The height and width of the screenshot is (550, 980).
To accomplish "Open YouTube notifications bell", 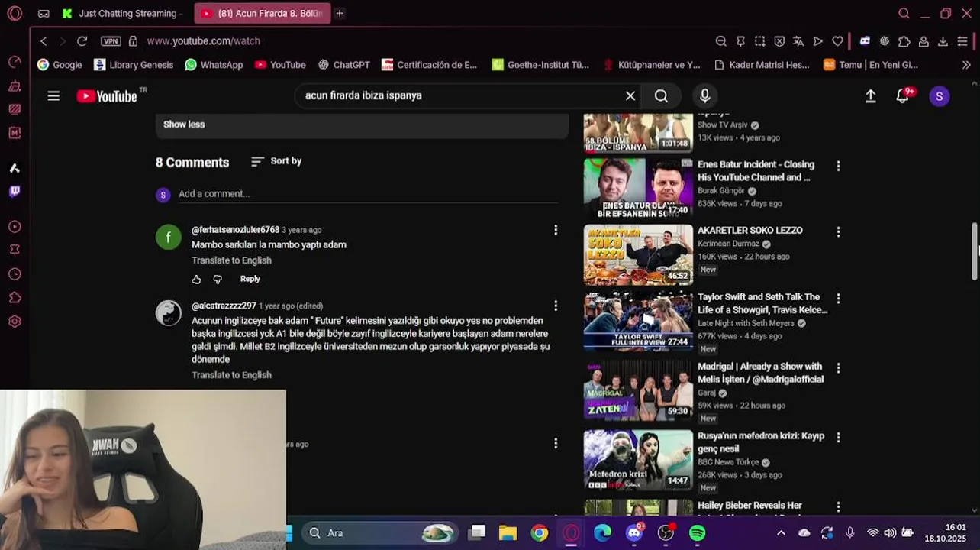I will tap(903, 95).
